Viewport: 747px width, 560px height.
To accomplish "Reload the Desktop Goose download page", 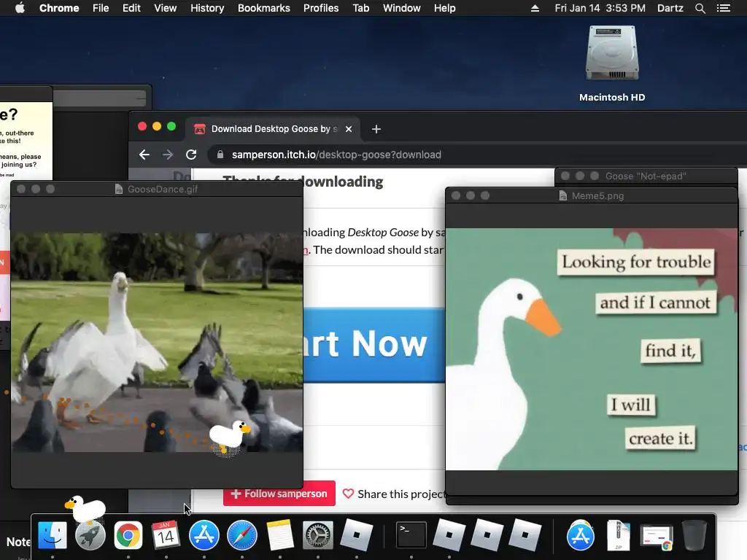I will 191,155.
